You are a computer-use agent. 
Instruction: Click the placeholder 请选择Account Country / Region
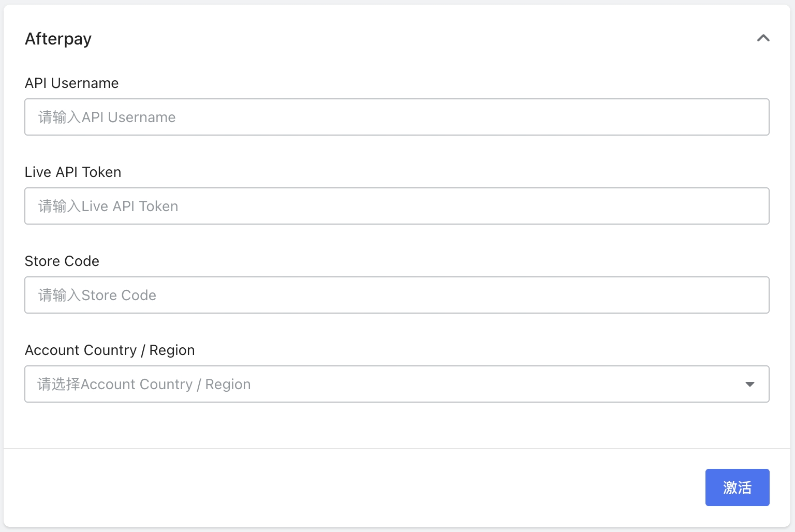coord(144,385)
